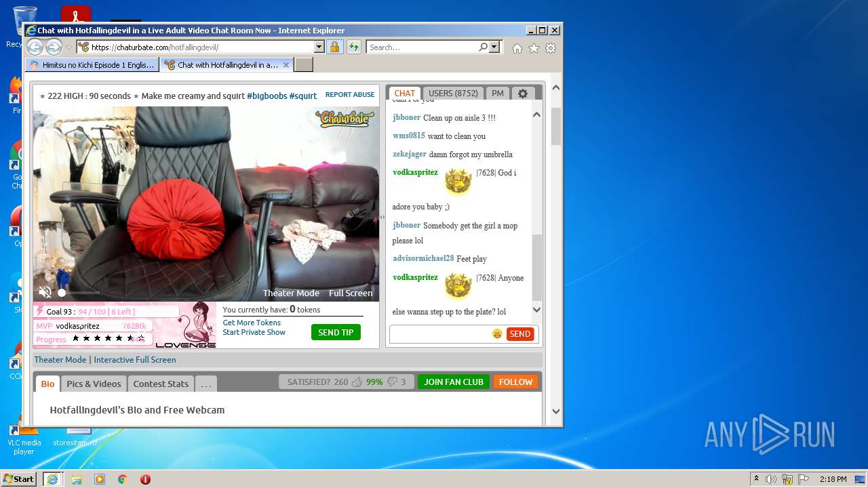Click username zekejager in chat
The width and height of the screenshot is (868, 488).
(x=410, y=155)
